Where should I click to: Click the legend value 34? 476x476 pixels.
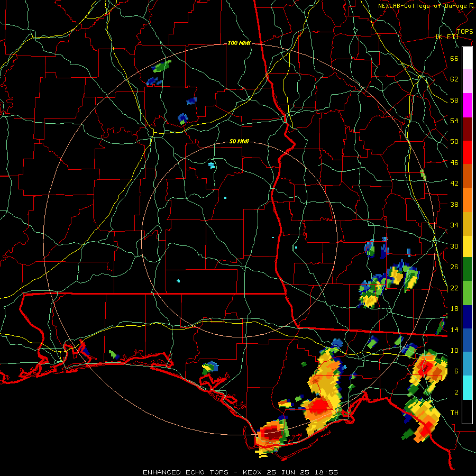[454, 225]
